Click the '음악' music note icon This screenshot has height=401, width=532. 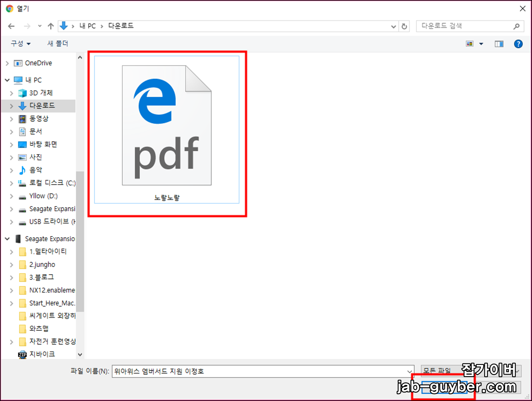point(22,170)
